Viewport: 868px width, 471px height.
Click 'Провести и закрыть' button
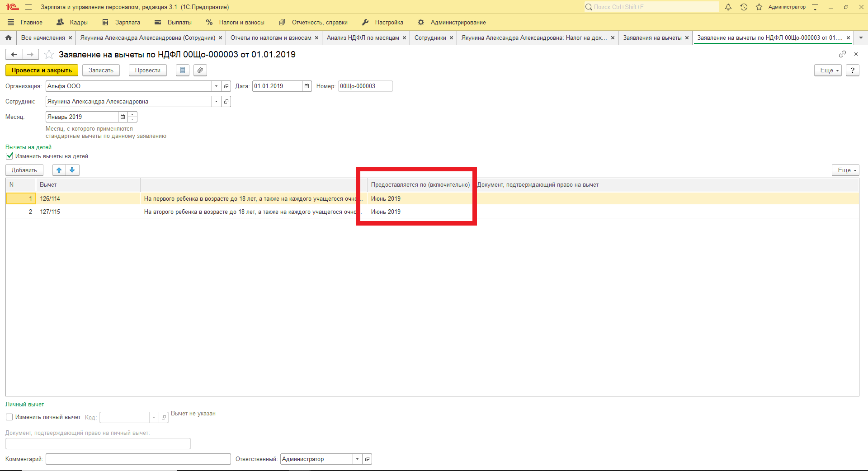coord(42,71)
